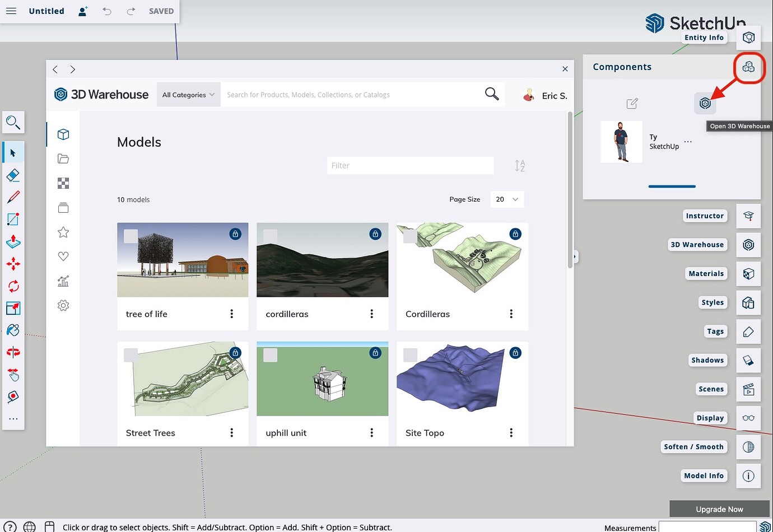Change the Page Size dropdown

507,199
